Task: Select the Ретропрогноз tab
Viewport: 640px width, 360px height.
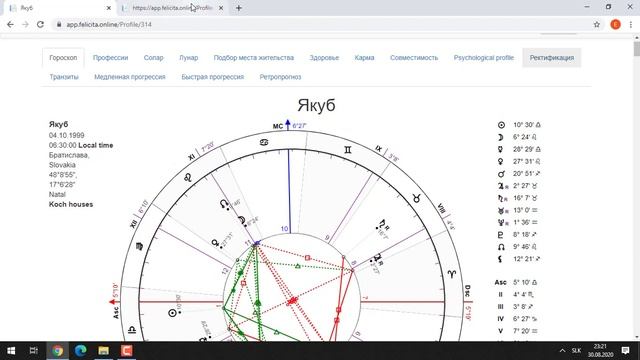Action: pos(280,77)
